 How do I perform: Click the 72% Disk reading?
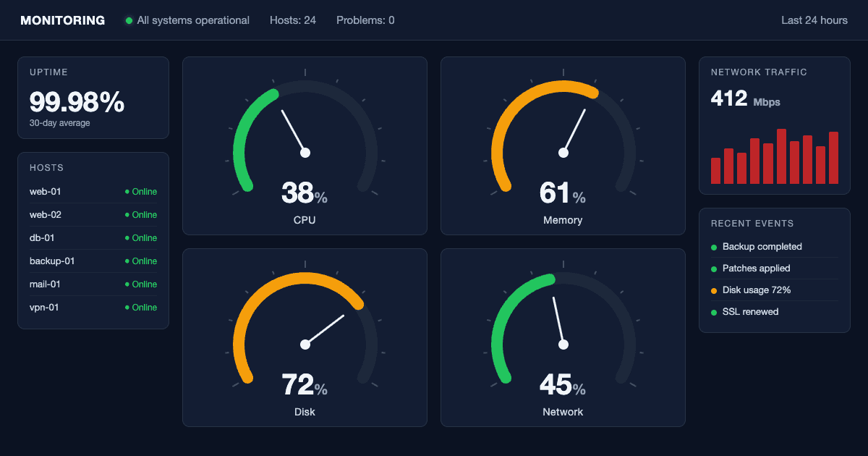[305, 385]
